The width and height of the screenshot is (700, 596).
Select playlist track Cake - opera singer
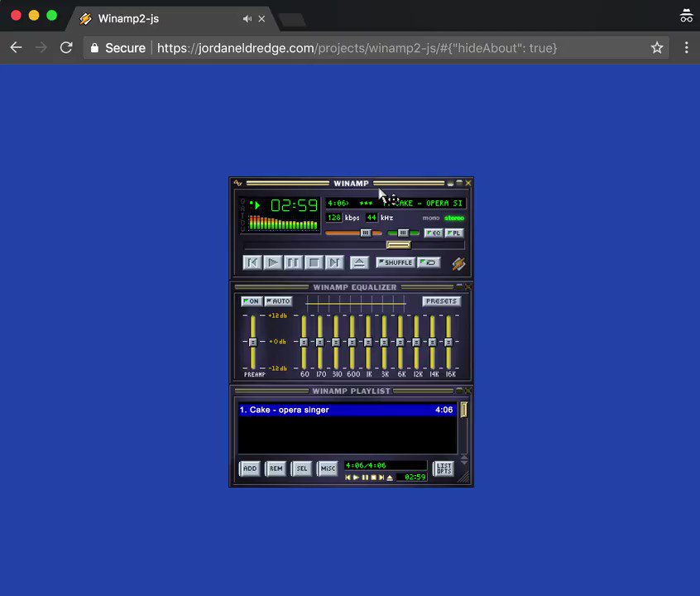click(x=348, y=410)
